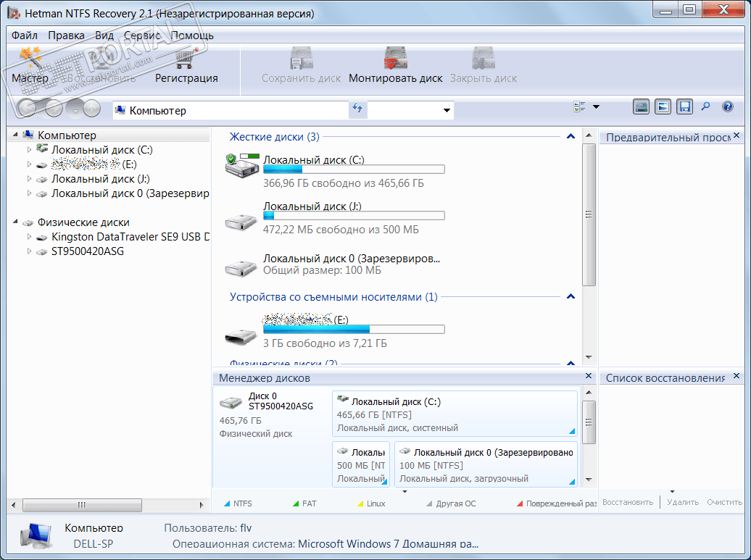This screenshot has width=751, height=560.
Task: Open search with magnifier icon
Action: pos(705,106)
